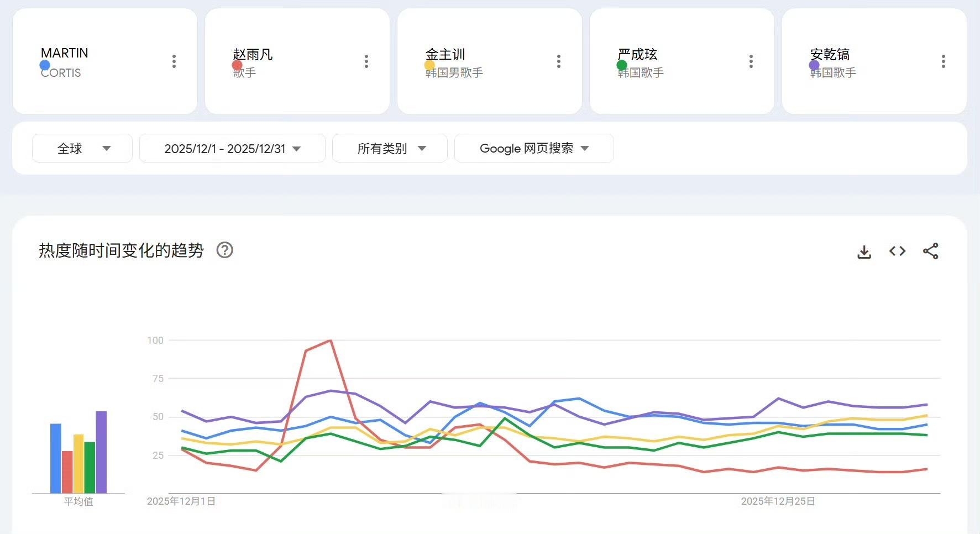Open the date range 2025/12/1 - 2025/12/31 selector
The height and width of the screenshot is (534, 980).
tap(232, 148)
